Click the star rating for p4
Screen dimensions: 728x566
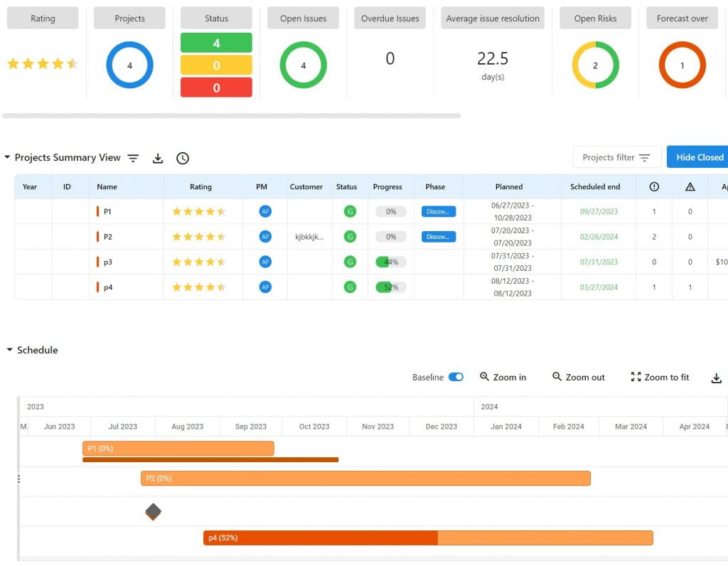[199, 287]
